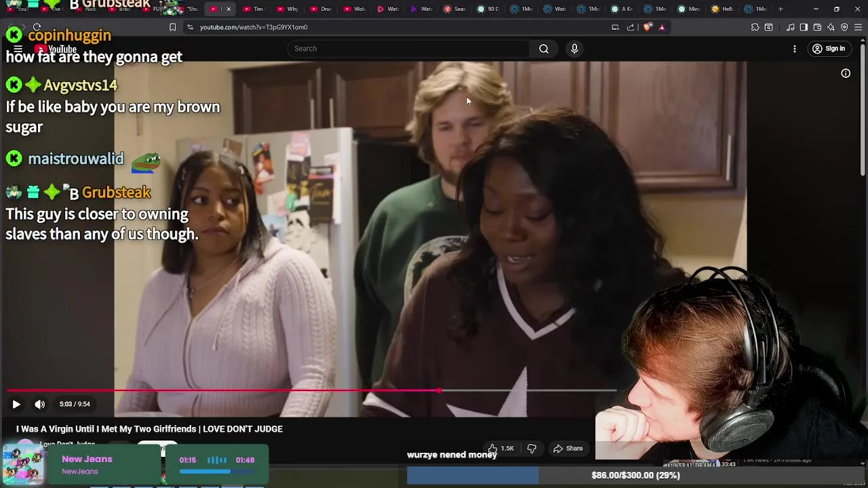Click chat username Avgvstvs14

point(80,85)
